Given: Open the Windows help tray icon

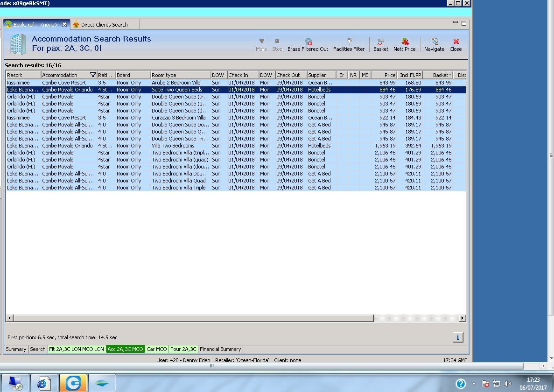Looking at the screenshot, I should pyautogui.click(x=461, y=384).
